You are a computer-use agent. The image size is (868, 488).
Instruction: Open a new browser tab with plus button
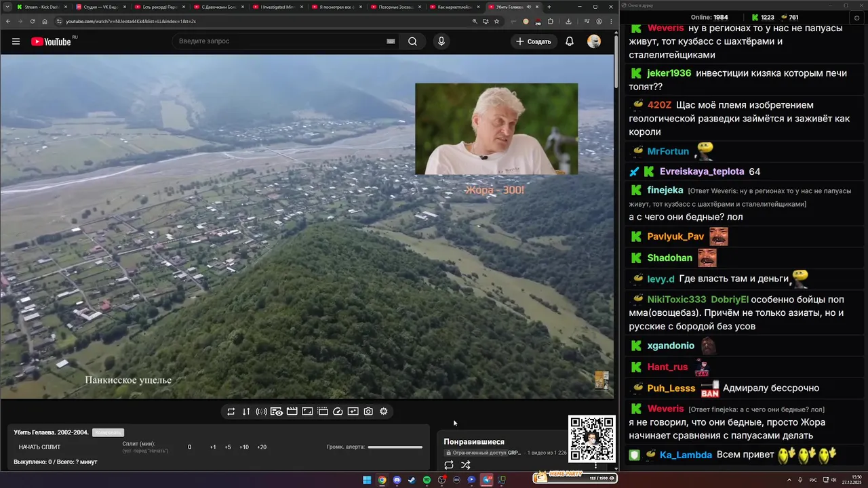coord(549,7)
